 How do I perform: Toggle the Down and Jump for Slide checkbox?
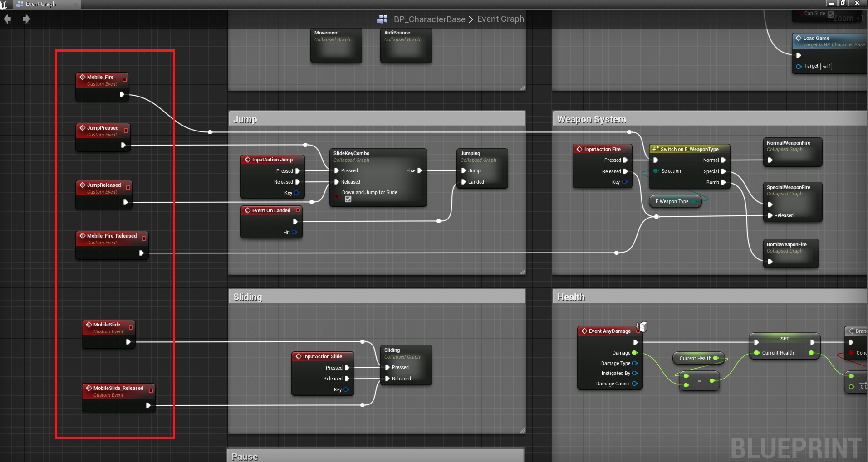pyautogui.click(x=348, y=199)
